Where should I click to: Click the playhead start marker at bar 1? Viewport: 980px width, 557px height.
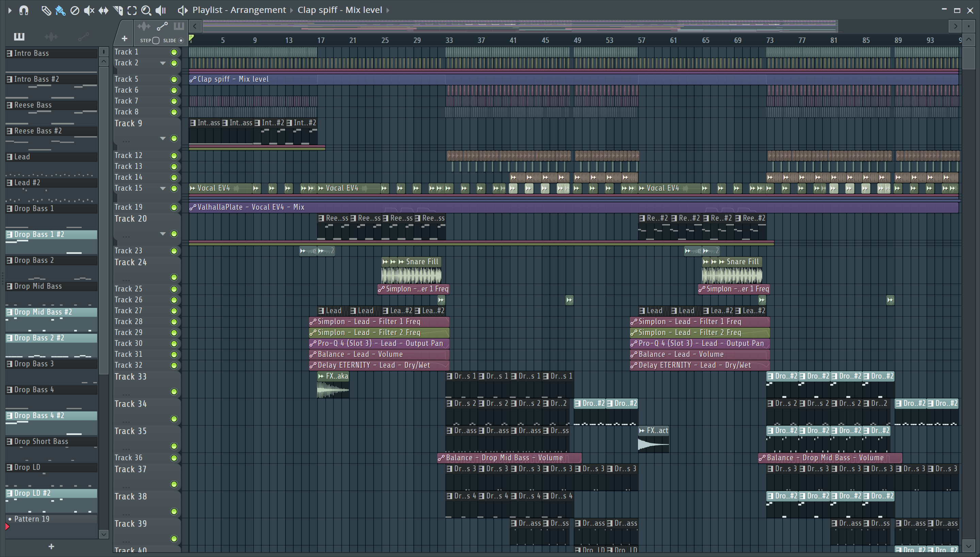point(192,38)
